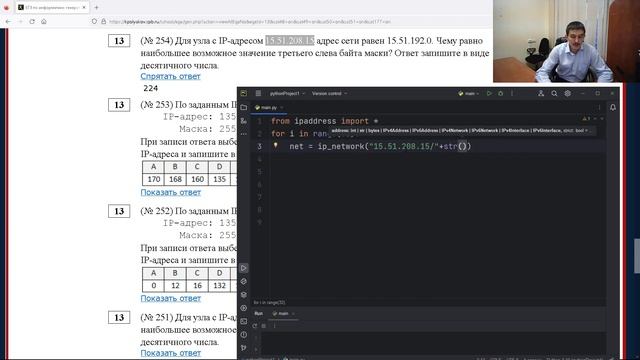
Task: Open the main run configuration dropdown
Action: click(x=469, y=93)
